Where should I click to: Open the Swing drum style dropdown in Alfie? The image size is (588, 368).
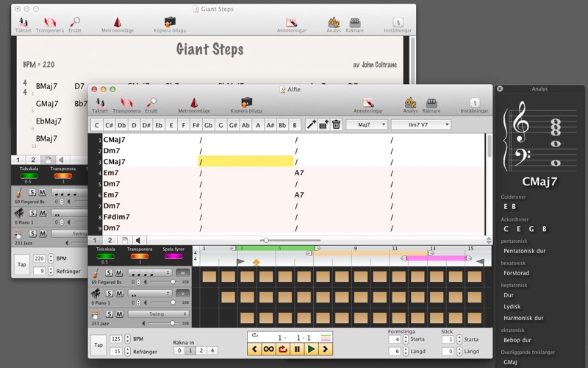(x=158, y=314)
